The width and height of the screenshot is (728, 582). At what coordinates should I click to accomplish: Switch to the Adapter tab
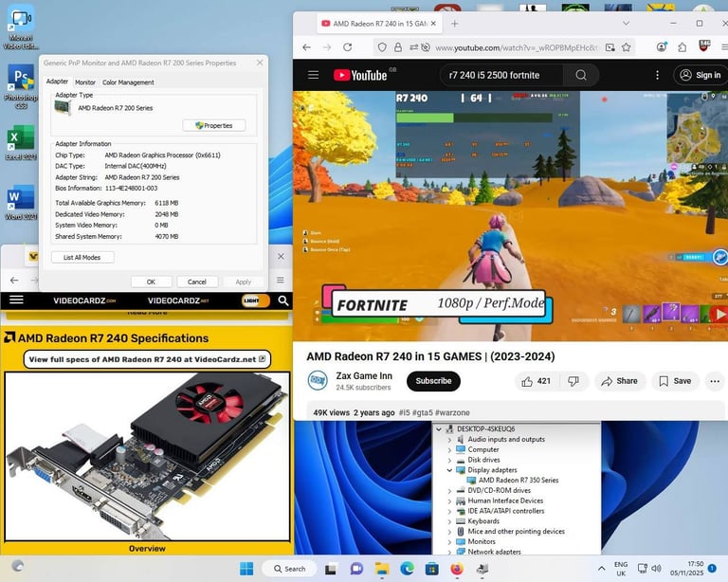(x=57, y=82)
